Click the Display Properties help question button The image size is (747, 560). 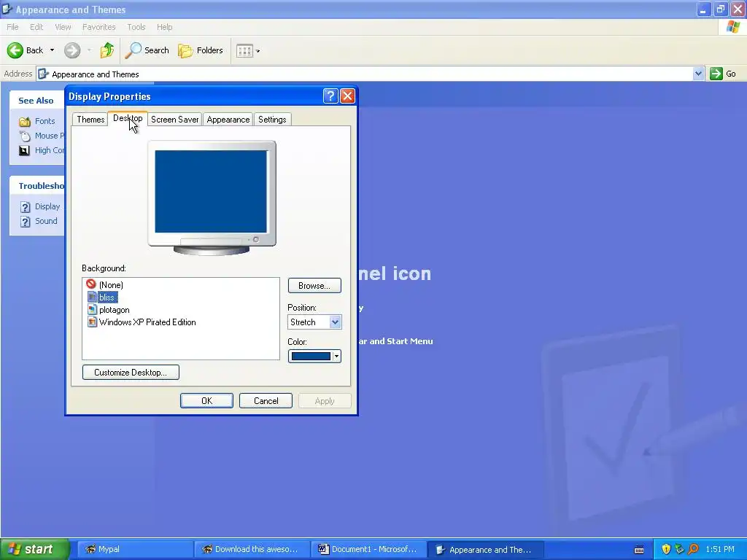click(330, 96)
